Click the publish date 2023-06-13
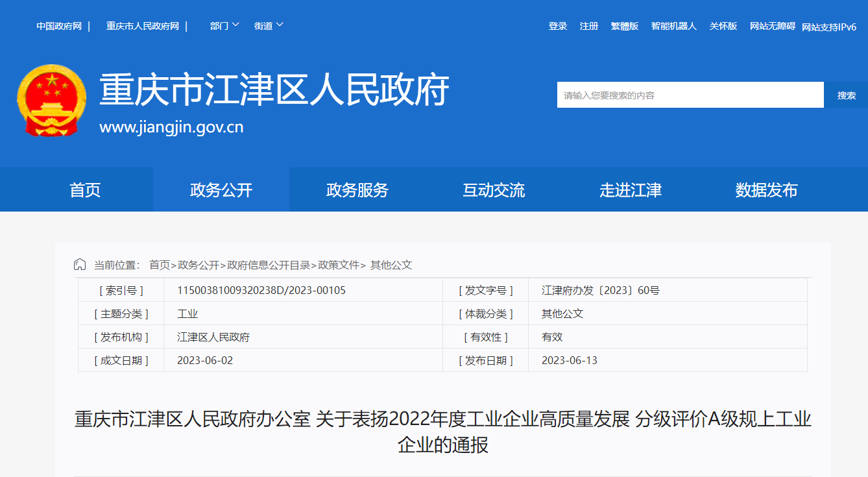 570,360
